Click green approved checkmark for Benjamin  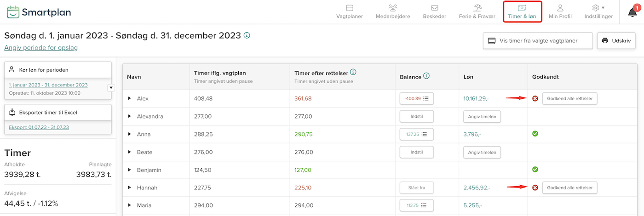pos(535,170)
